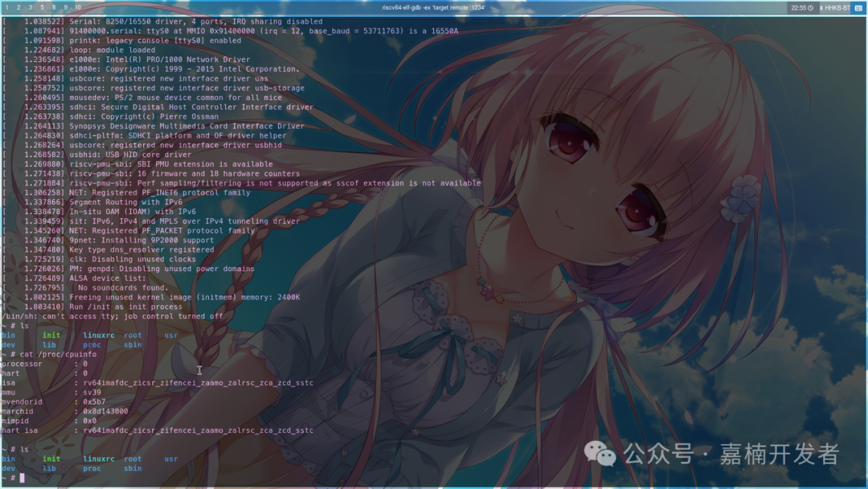Click the 'processor' label in cpuinfo

22,364
